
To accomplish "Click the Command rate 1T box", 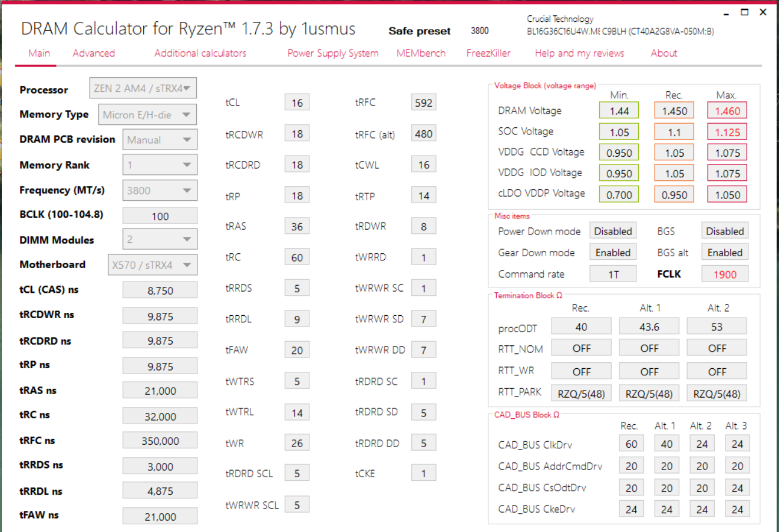I will (613, 274).
